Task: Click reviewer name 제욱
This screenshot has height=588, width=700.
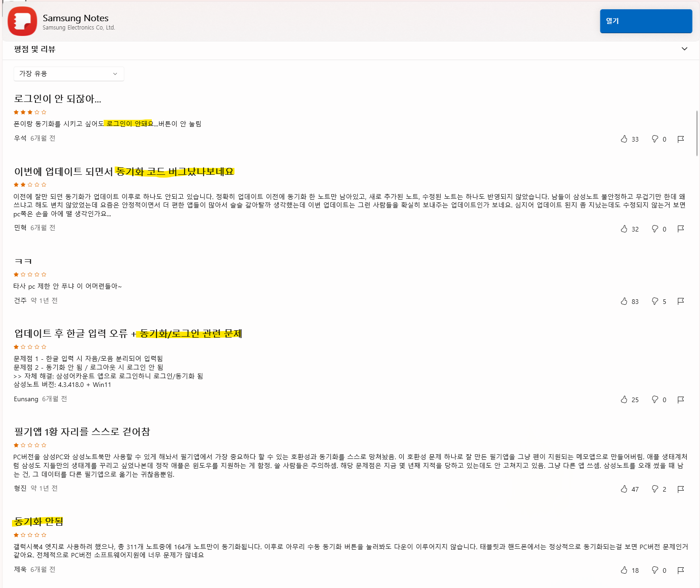Action: 20,570
